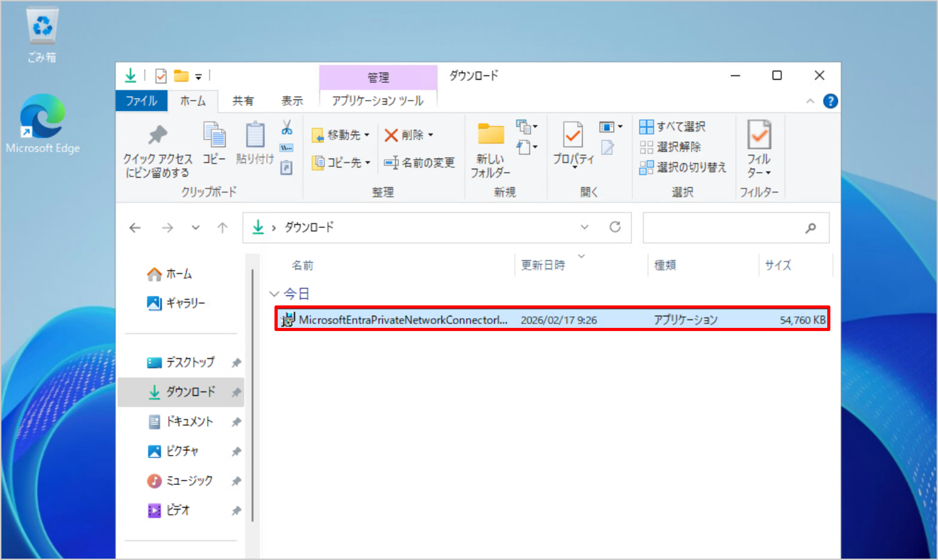
Task: Go up one folder level
Action: pyautogui.click(x=223, y=228)
